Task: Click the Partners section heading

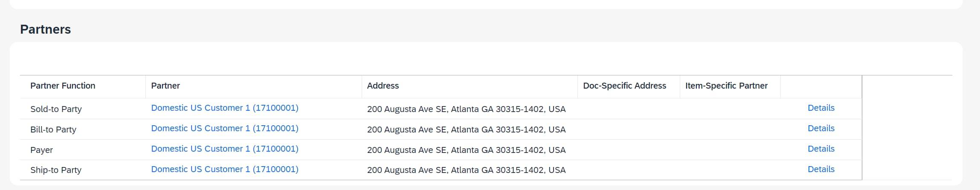Action: point(46,29)
